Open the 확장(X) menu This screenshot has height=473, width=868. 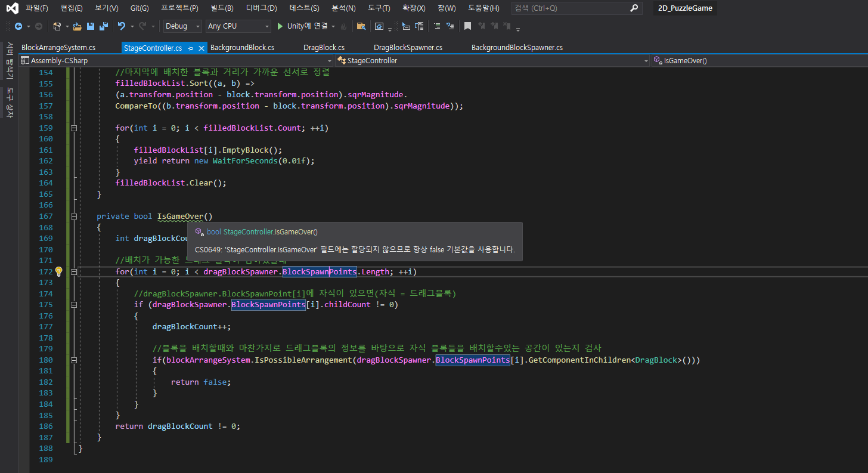(414, 8)
